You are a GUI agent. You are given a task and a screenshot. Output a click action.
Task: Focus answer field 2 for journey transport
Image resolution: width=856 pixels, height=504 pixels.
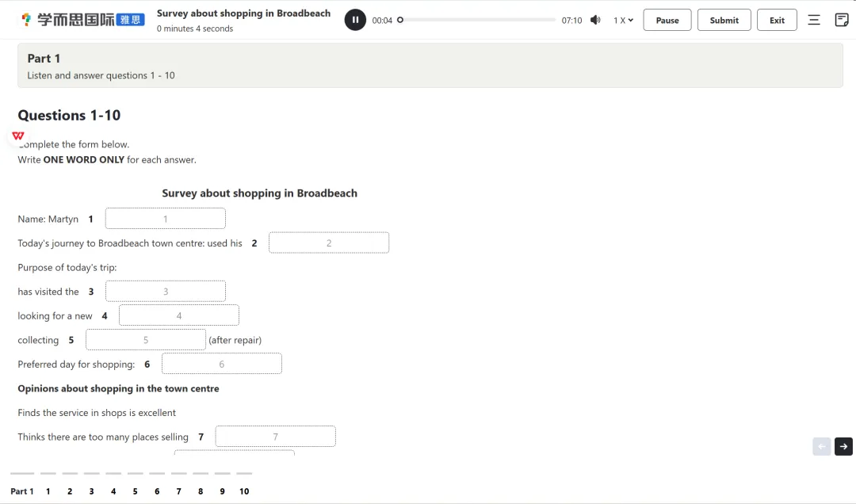[x=329, y=243]
